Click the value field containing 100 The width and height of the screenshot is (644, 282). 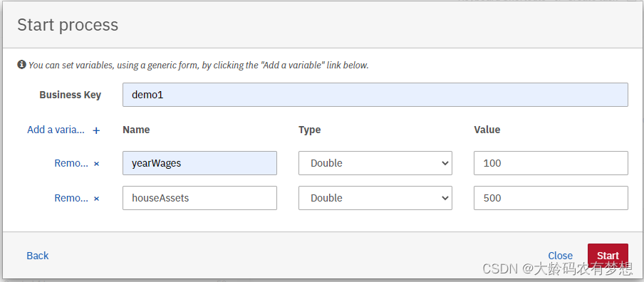(551, 163)
